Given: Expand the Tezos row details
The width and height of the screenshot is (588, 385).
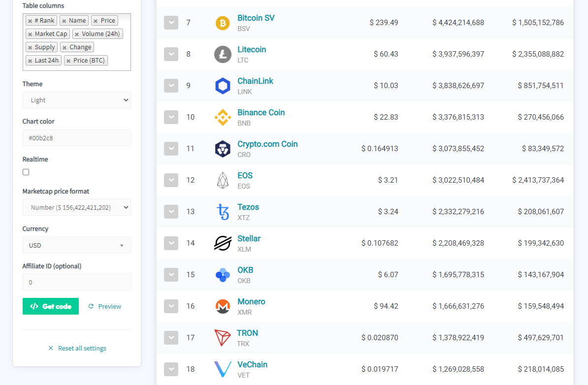Looking at the screenshot, I should click(x=171, y=211).
